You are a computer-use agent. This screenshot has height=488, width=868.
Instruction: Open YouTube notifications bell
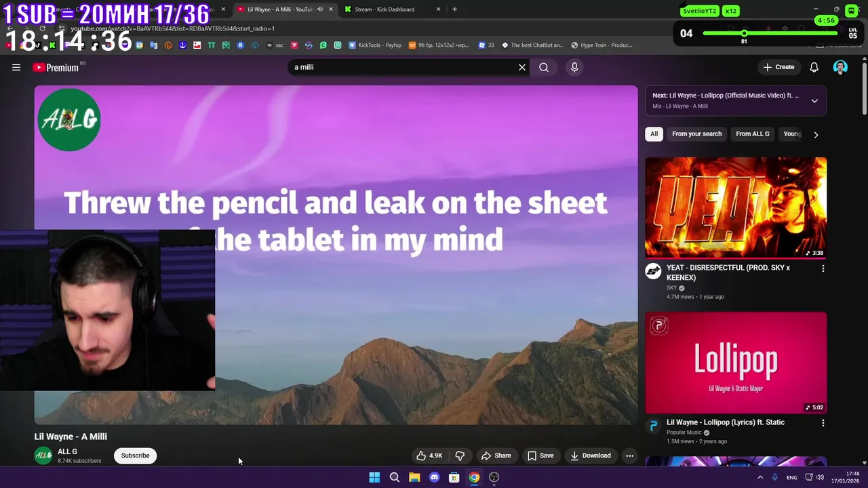point(814,67)
